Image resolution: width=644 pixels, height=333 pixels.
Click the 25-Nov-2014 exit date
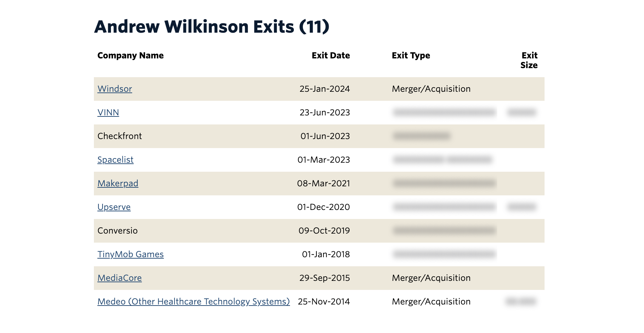[x=324, y=302]
